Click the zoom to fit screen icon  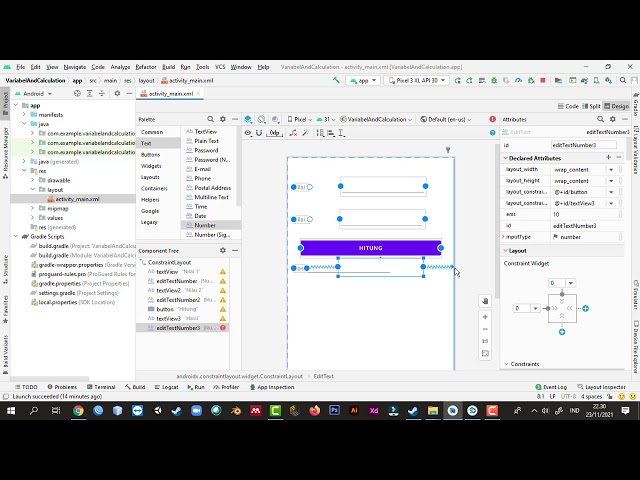click(x=485, y=353)
